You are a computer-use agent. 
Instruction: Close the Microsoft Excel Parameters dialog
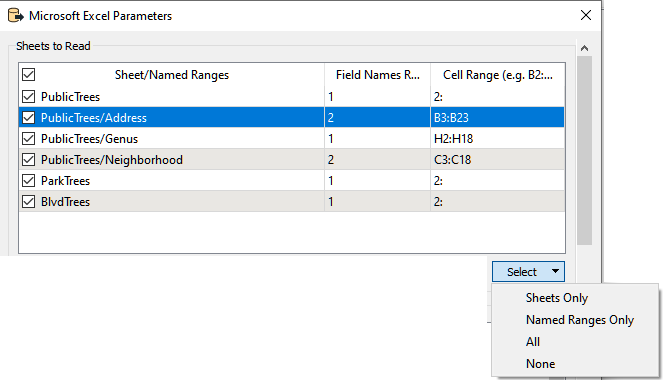pyautogui.click(x=586, y=15)
